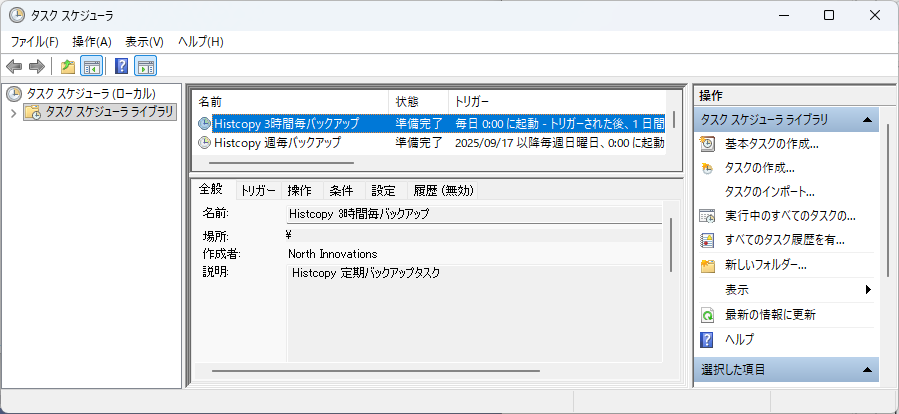Click the Back arrow toolbar icon
899x414 pixels.
14,67
